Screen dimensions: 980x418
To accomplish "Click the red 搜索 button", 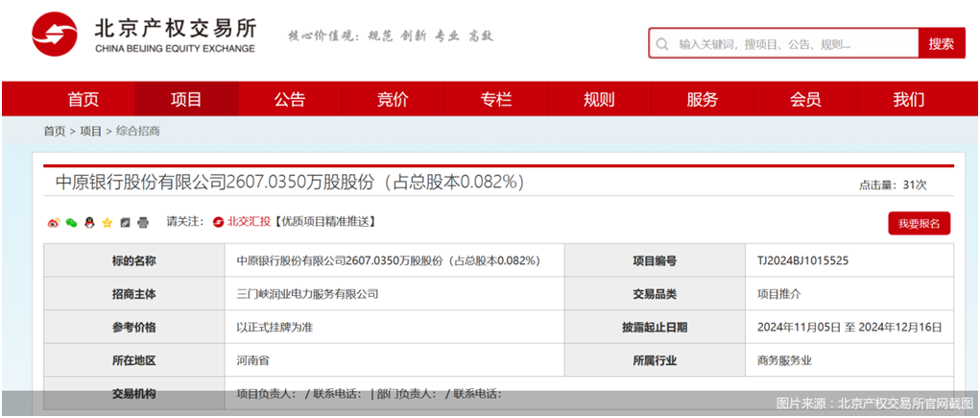I will (x=942, y=44).
